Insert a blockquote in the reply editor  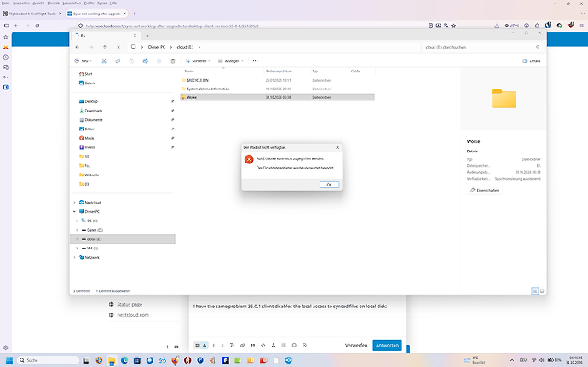click(253, 345)
